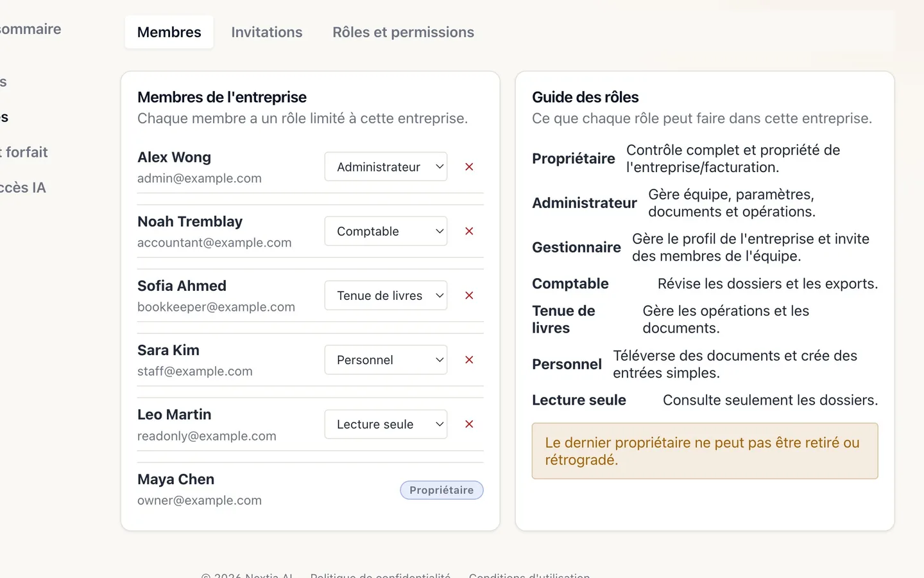Click the Membres de l'entreprise heading
This screenshot has width=924, height=578.
222,97
